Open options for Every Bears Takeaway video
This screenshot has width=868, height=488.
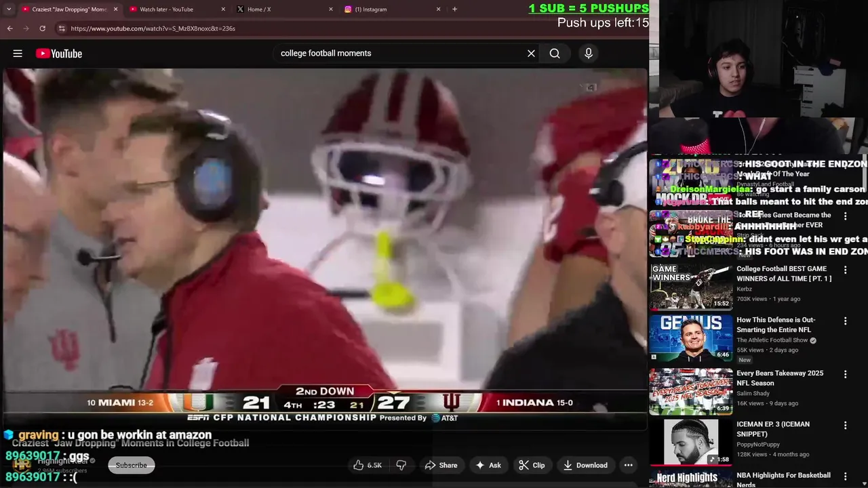point(845,374)
